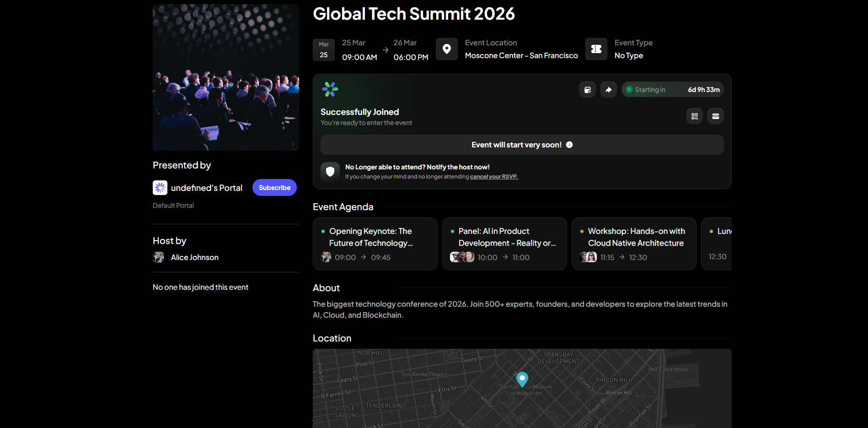This screenshot has height=428, width=868.
Task: Click the event type ticket icon
Action: click(596, 49)
